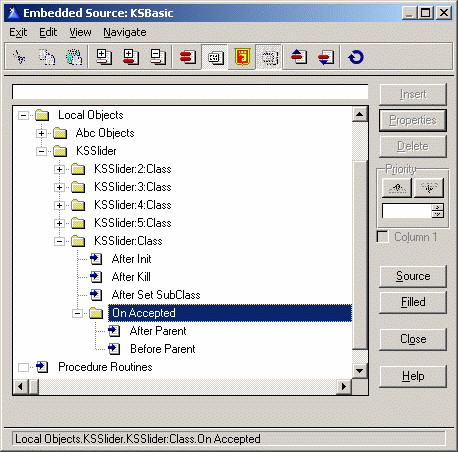Click the blue circular Refresh icon
This screenshot has height=452, width=458.
(x=356, y=57)
